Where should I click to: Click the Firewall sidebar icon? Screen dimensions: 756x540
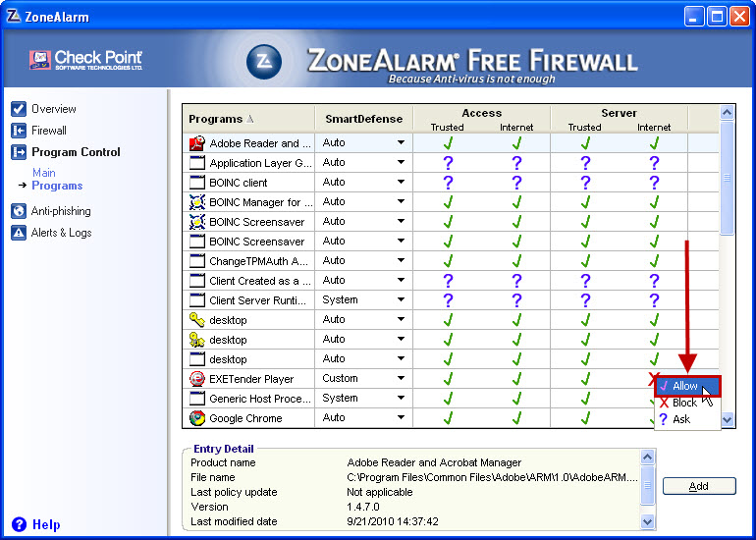click(x=19, y=131)
